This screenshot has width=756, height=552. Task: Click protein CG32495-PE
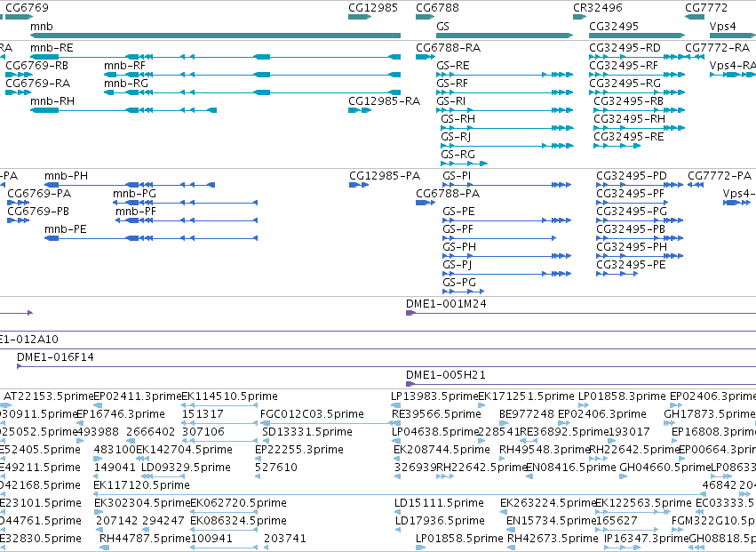(617, 274)
